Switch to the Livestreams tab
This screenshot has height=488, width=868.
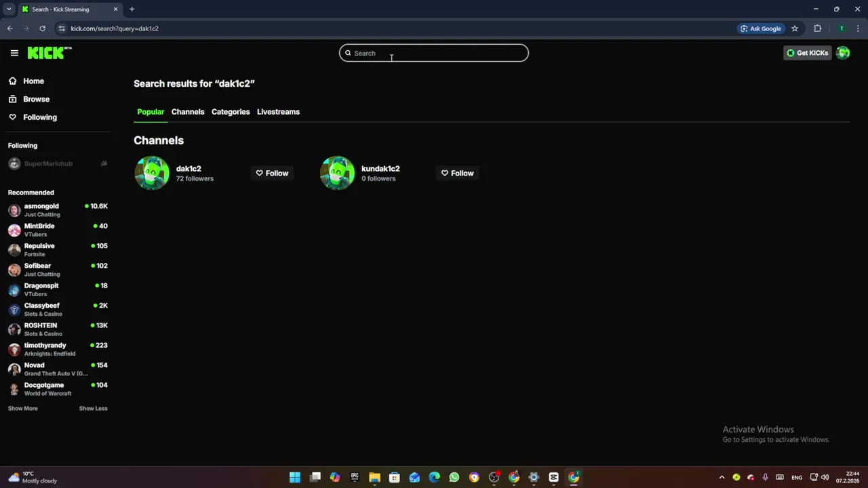click(x=278, y=112)
